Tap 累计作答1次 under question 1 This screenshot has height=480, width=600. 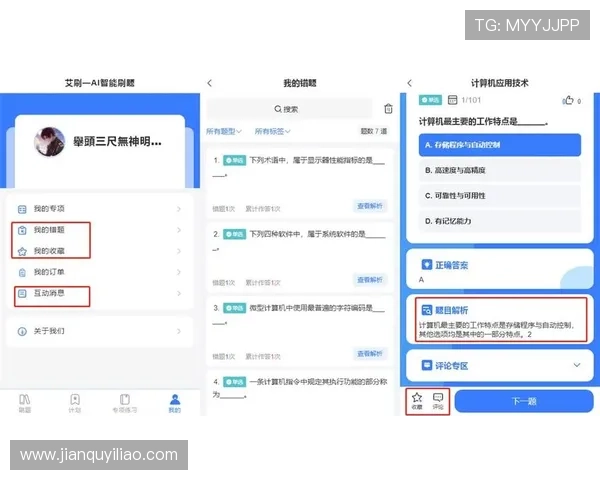point(263,209)
